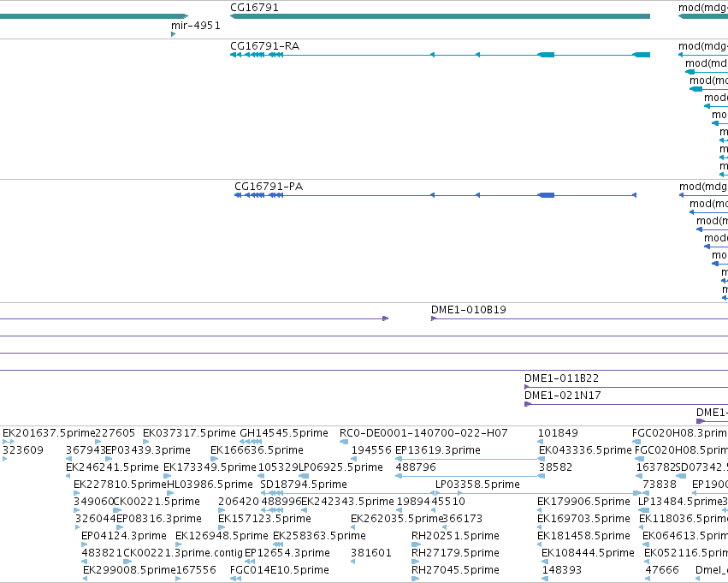Select EST RH27179.5prime

[455, 553]
